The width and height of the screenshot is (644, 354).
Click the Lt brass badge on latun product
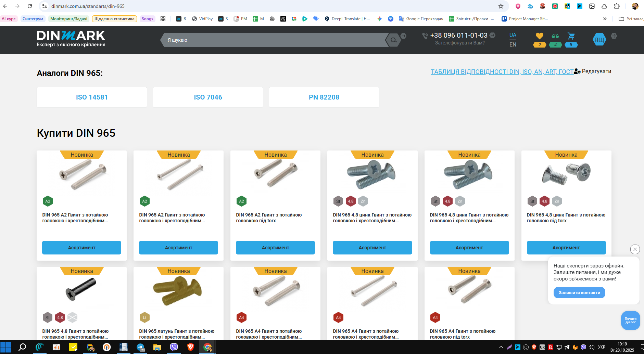click(144, 317)
